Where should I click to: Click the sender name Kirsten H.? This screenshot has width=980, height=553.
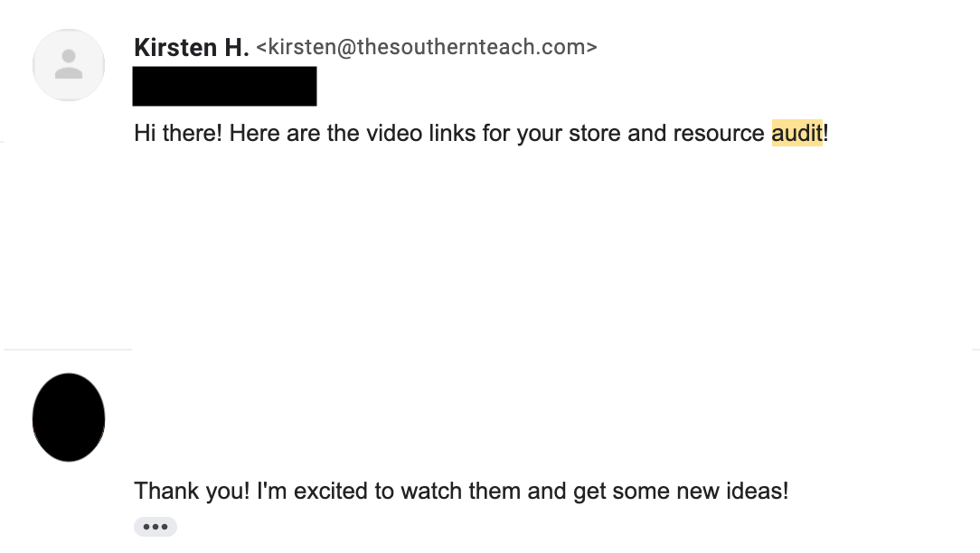[192, 48]
